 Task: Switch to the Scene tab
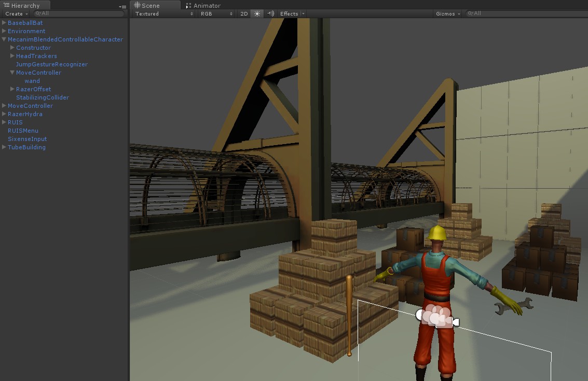point(155,5)
